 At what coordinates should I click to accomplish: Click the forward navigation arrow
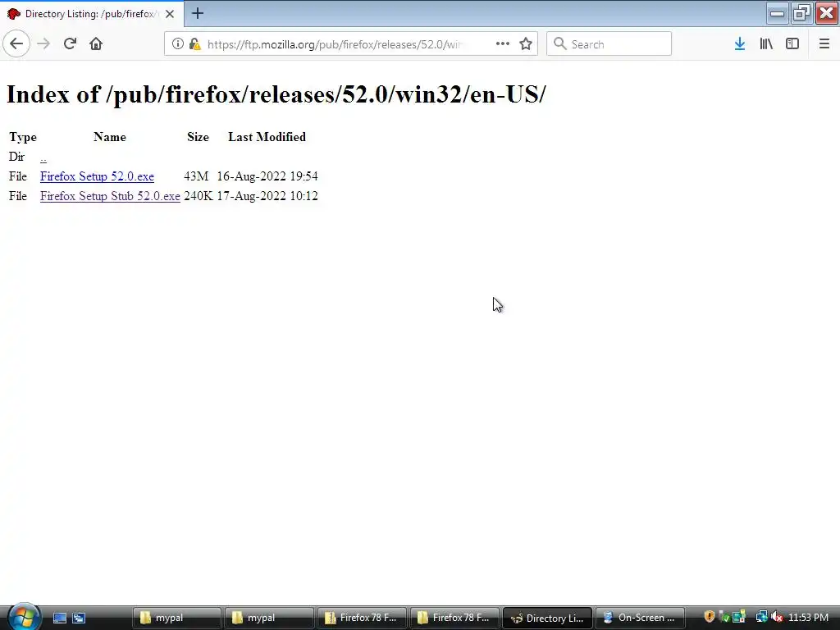click(x=43, y=44)
